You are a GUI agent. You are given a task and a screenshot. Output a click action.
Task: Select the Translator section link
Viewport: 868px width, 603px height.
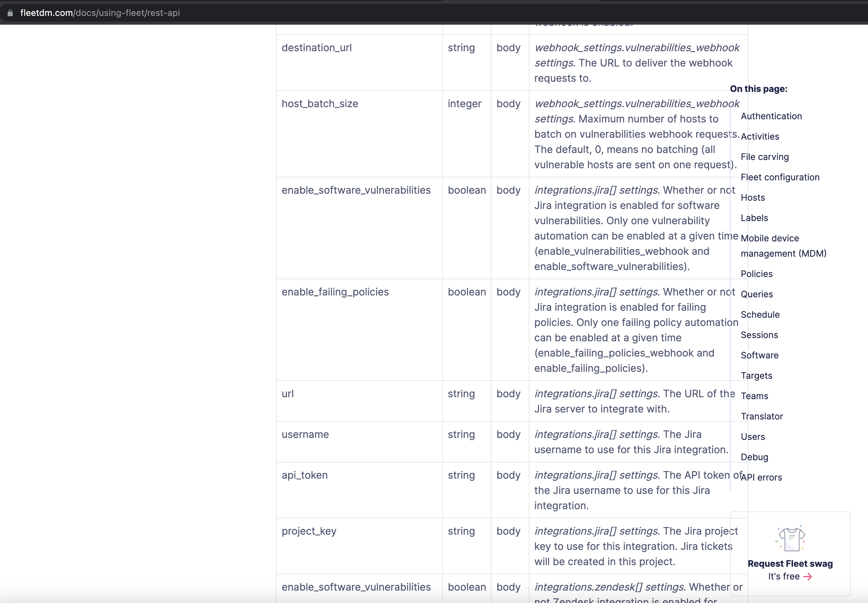762,416
